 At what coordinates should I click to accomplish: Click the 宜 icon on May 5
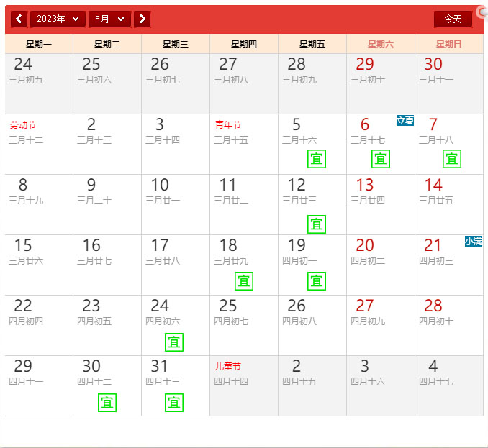(x=317, y=159)
